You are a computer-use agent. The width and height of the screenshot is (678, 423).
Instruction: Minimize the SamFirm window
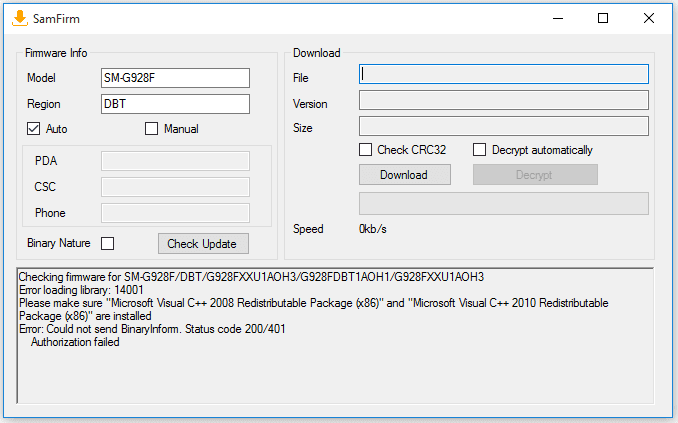pos(558,18)
